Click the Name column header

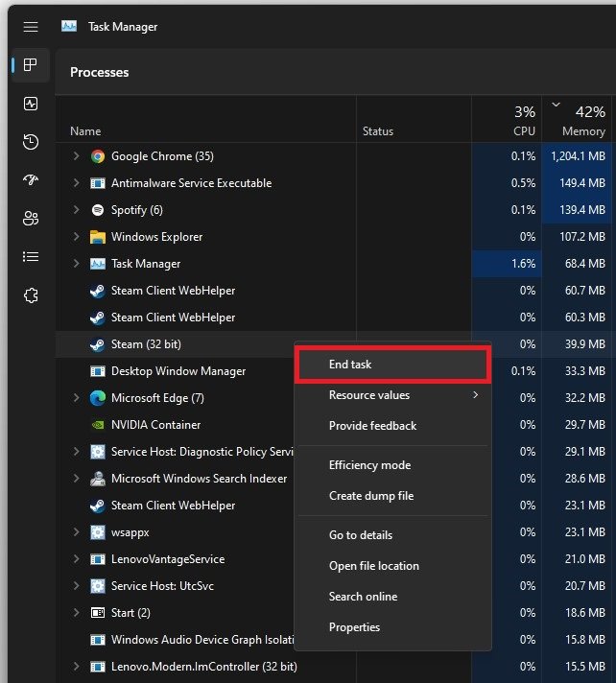coord(85,131)
